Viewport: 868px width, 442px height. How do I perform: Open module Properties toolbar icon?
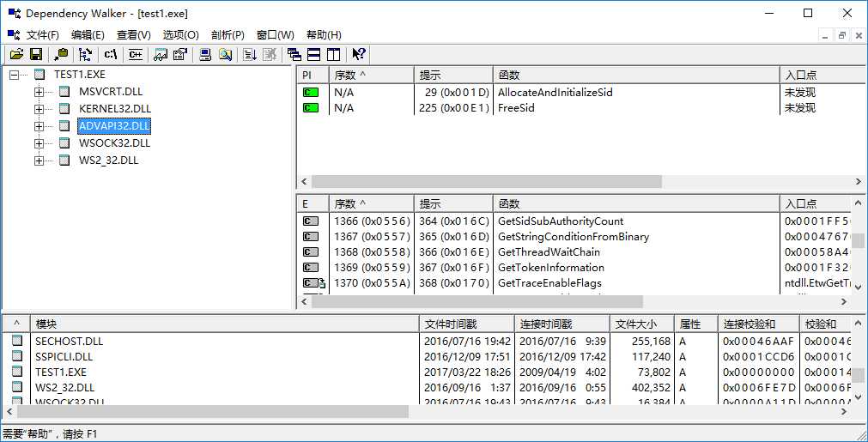(179, 54)
